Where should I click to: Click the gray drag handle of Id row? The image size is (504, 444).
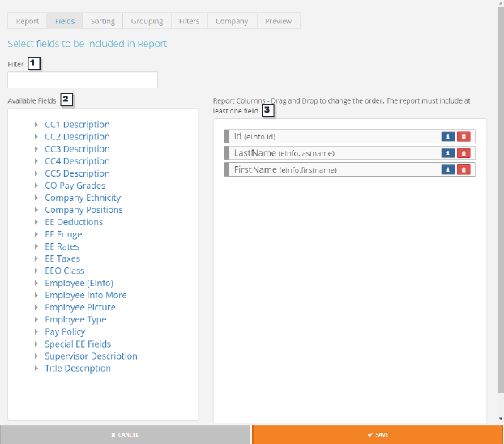[227, 137]
